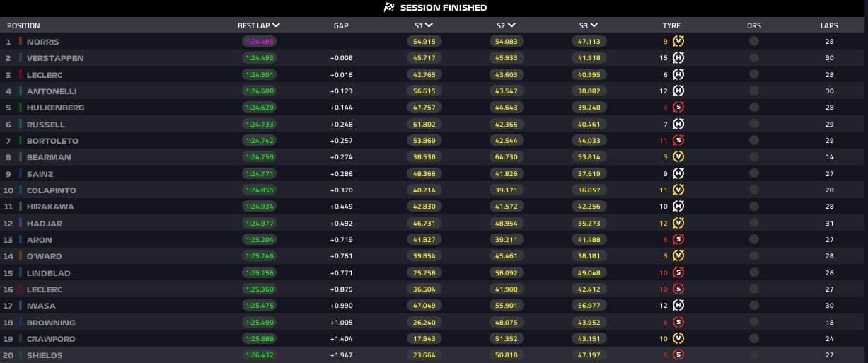Open the S1 column dropdown
Viewport: 868px width, 363px height.
(429, 25)
